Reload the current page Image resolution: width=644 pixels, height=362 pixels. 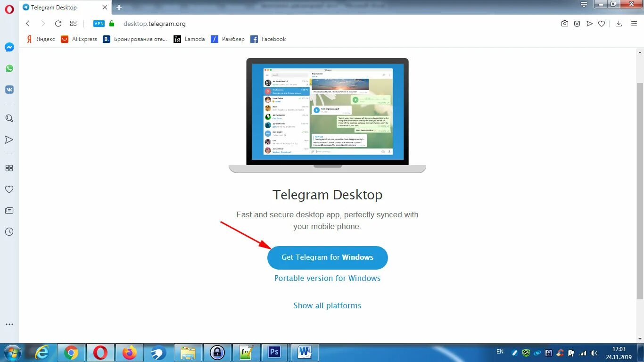(x=58, y=24)
